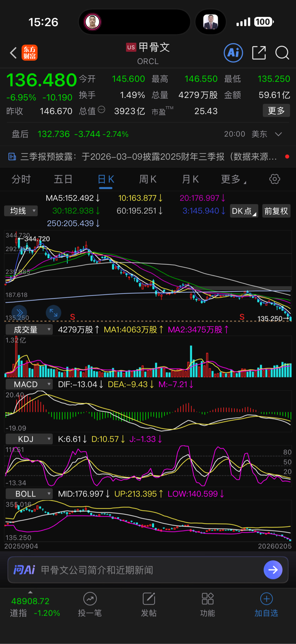The width and height of the screenshot is (296, 644).
Task: Tap the quarterly report notice document icon
Action: [x=12, y=157]
